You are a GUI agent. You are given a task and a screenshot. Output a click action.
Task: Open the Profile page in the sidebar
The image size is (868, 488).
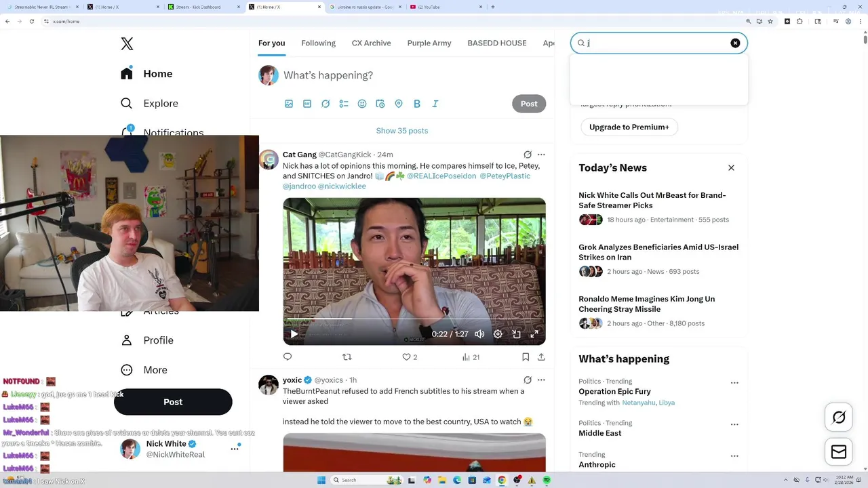pos(147,340)
